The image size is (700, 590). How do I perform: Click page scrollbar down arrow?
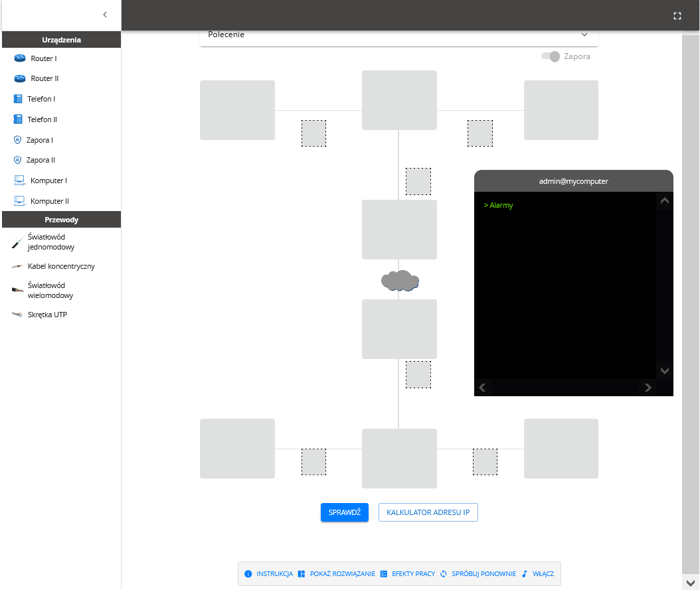[x=690, y=583]
